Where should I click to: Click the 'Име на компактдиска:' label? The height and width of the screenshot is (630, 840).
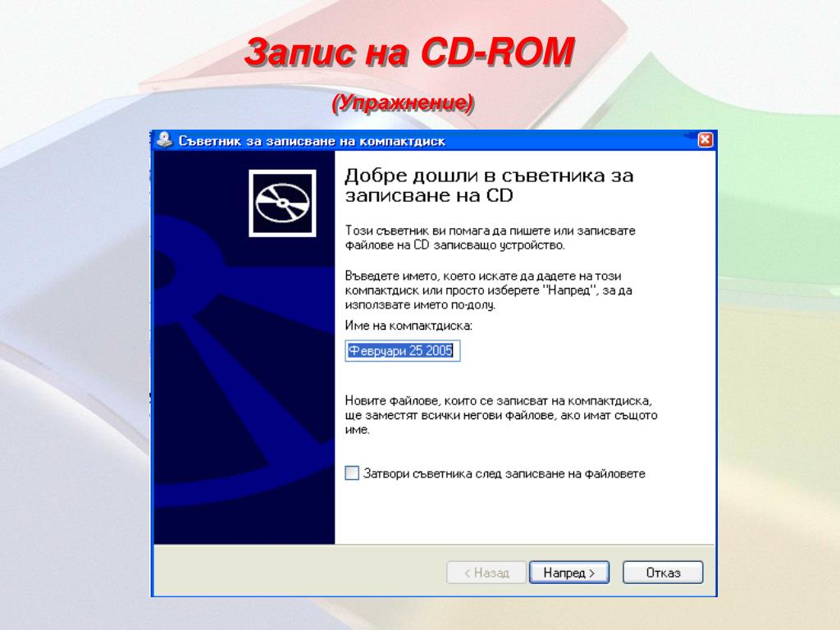(409, 326)
